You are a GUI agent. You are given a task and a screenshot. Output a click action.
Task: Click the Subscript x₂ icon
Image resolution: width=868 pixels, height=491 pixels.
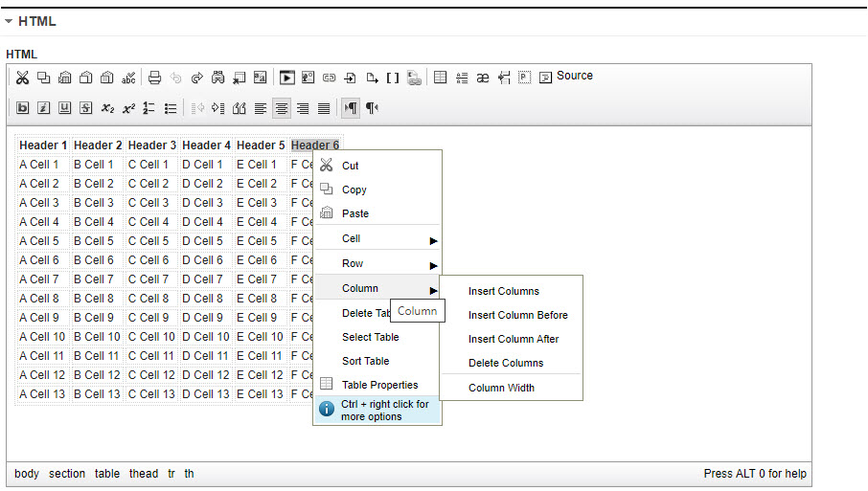pos(107,108)
